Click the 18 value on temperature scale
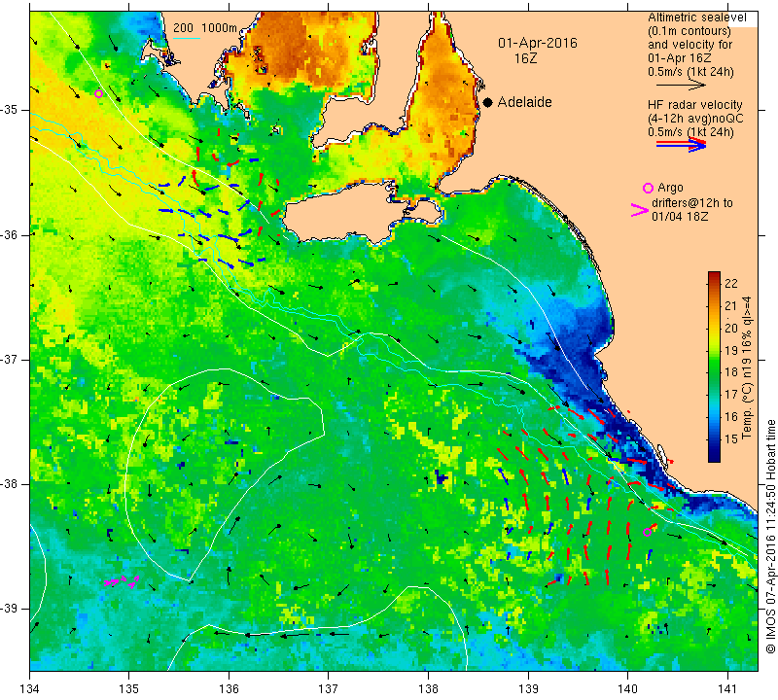Image resolution: width=778 pixels, height=700 pixels. coord(731,372)
